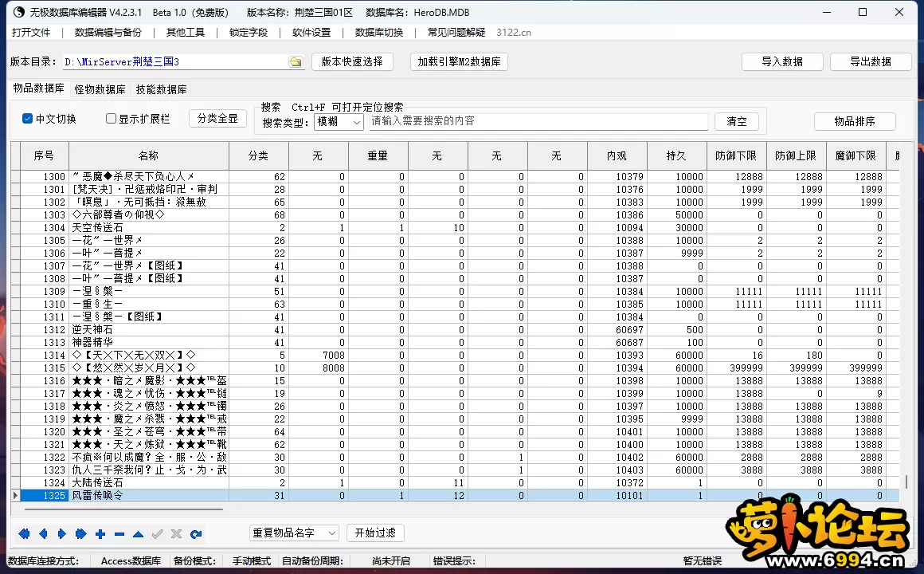The height and width of the screenshot is (574, 924).
Task: Click the 一重§生一 name cell
Action: (x=148, y=305)
